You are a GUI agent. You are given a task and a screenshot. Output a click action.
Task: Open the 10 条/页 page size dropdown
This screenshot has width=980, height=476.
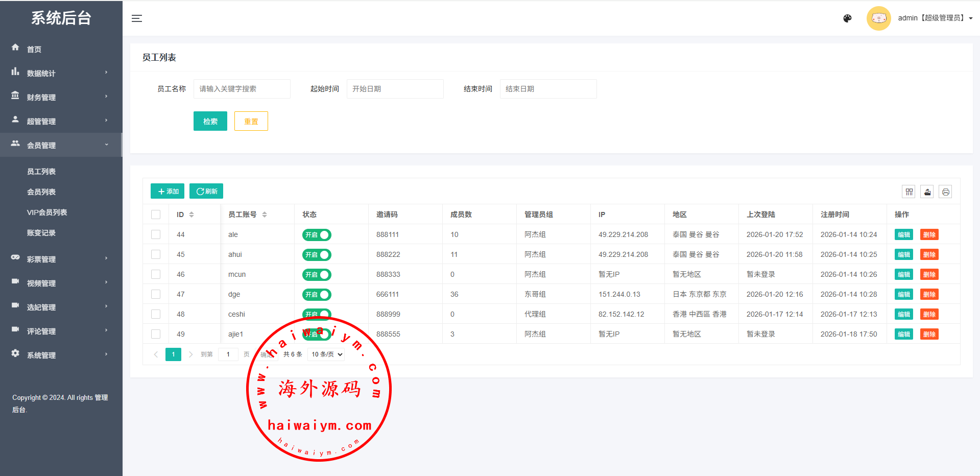point(326,354)
